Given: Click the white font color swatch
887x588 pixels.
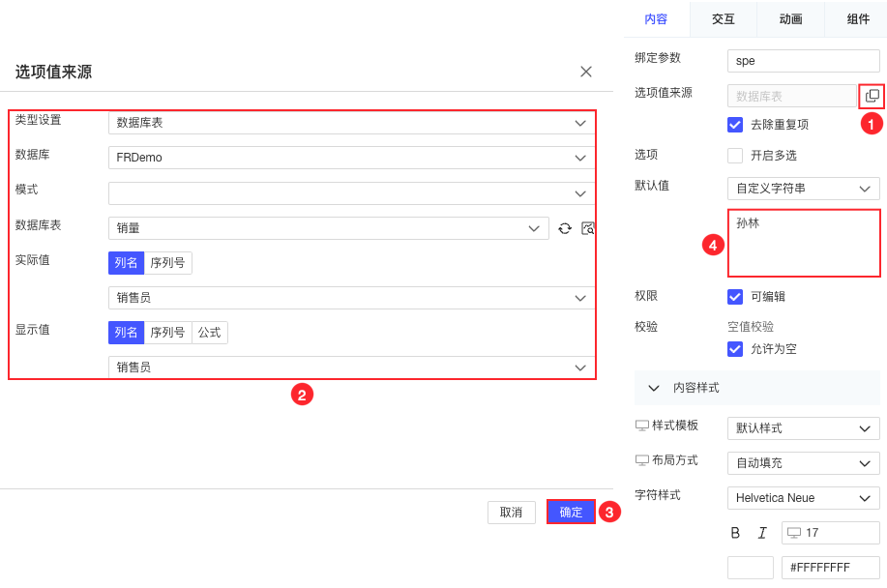Looking at the screenshot, I should pos(750,568).
